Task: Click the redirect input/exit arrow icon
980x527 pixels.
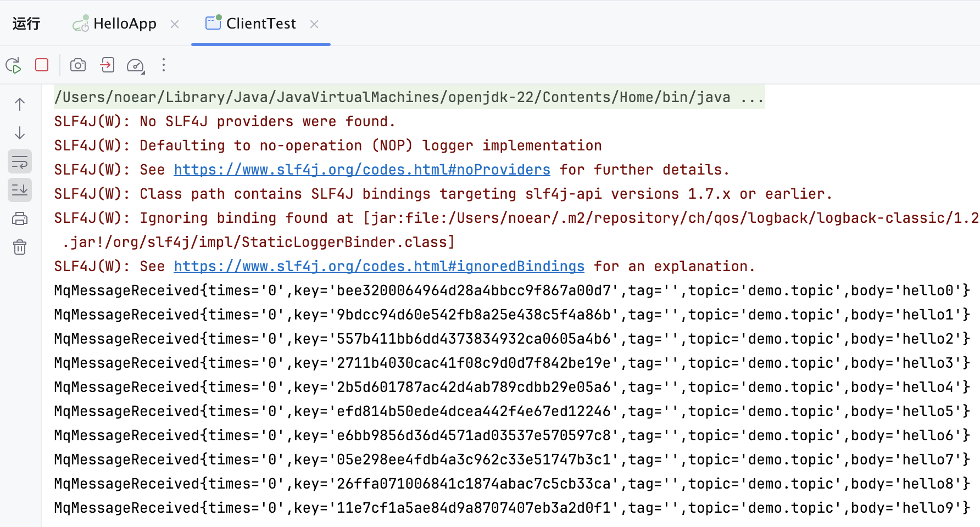Action: 107,65
